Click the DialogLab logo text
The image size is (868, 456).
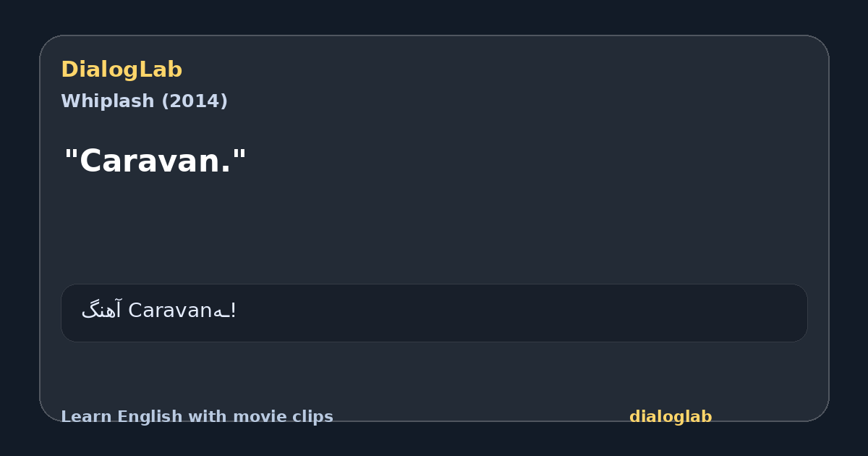tap(122, 70)
